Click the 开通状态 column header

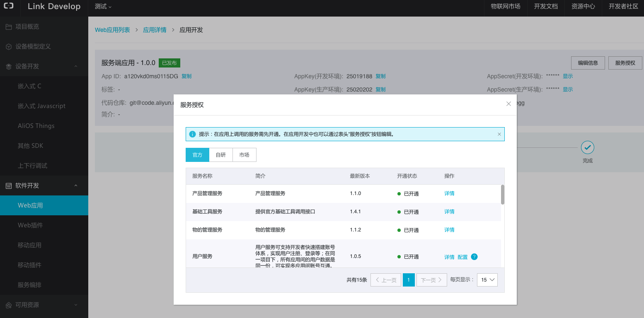coord(407,176)
